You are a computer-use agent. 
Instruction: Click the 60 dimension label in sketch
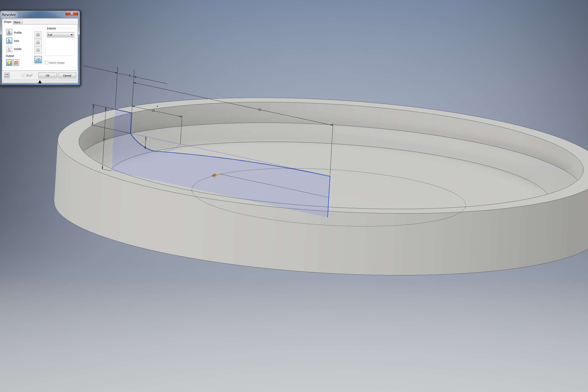pyautogui.click(x=259, y=110)
